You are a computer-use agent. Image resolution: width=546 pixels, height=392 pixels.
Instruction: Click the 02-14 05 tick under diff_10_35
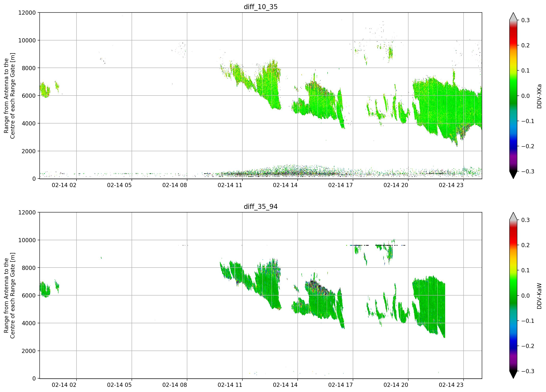click(x=120, y=185)
